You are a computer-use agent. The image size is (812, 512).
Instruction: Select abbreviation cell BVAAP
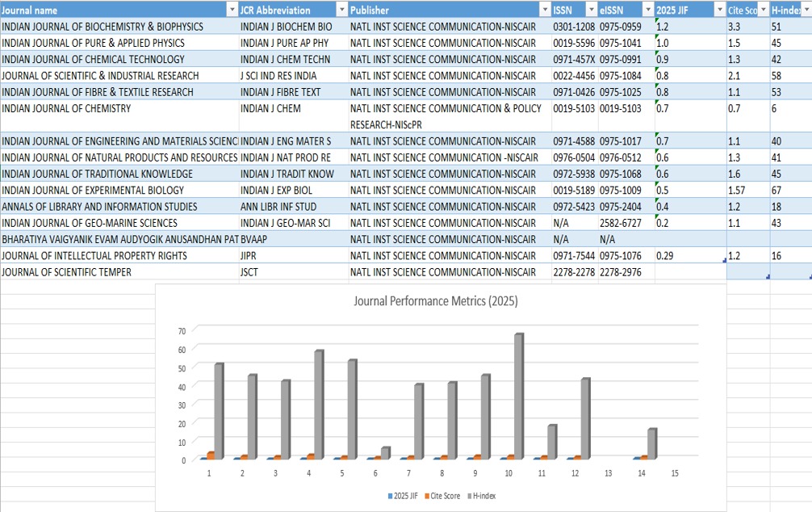294,239
